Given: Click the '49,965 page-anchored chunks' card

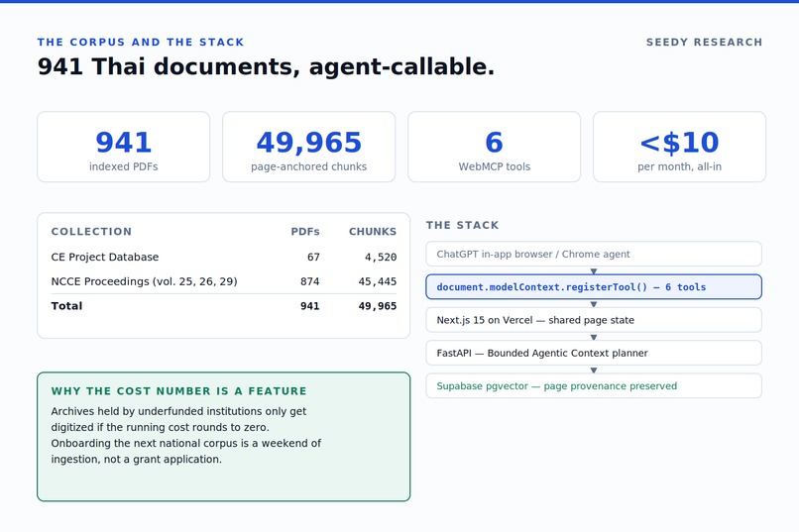Looking at the screenshot, I should (309, 147).
